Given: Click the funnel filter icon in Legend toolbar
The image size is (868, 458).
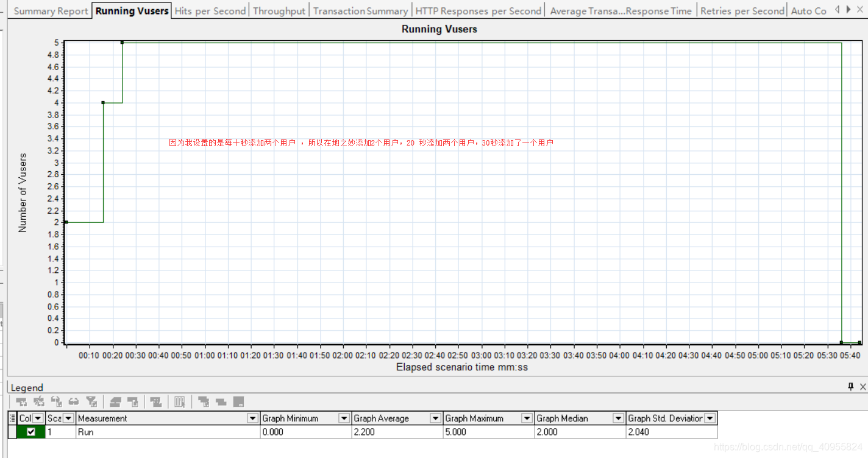Looking at the screenshot, I should pos(91,402).
